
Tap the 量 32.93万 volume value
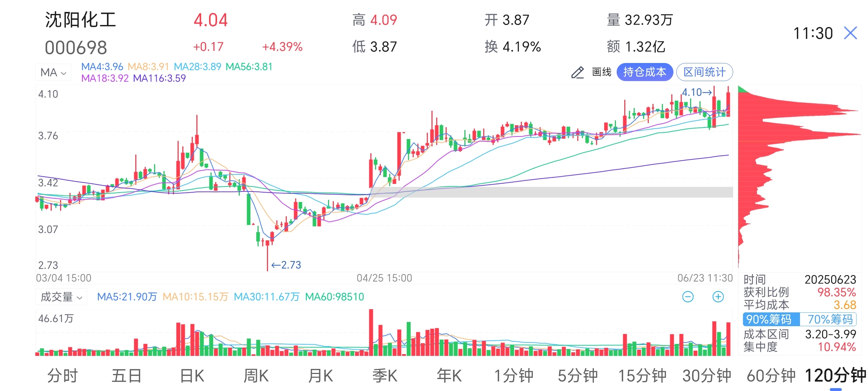[x=640, y=20]
